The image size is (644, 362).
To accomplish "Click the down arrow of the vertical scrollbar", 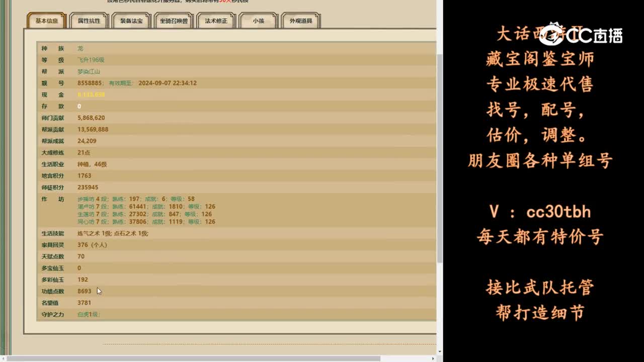I will click(439, 352).
